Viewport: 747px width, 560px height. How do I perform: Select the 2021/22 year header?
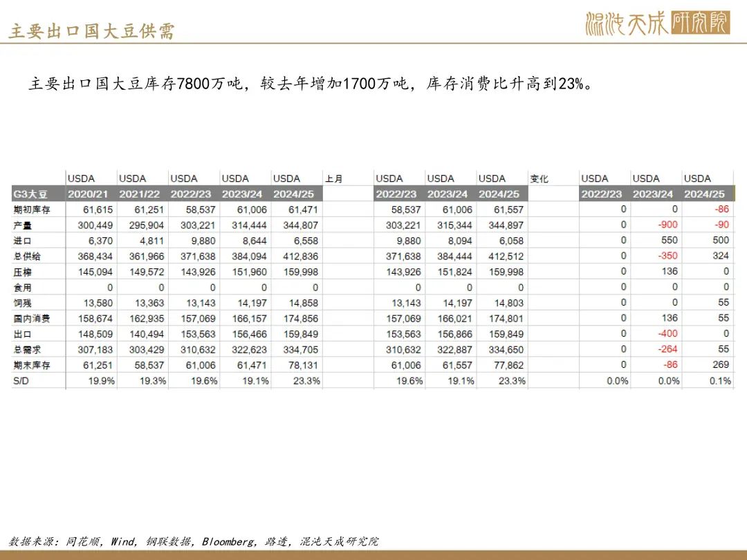139,194
